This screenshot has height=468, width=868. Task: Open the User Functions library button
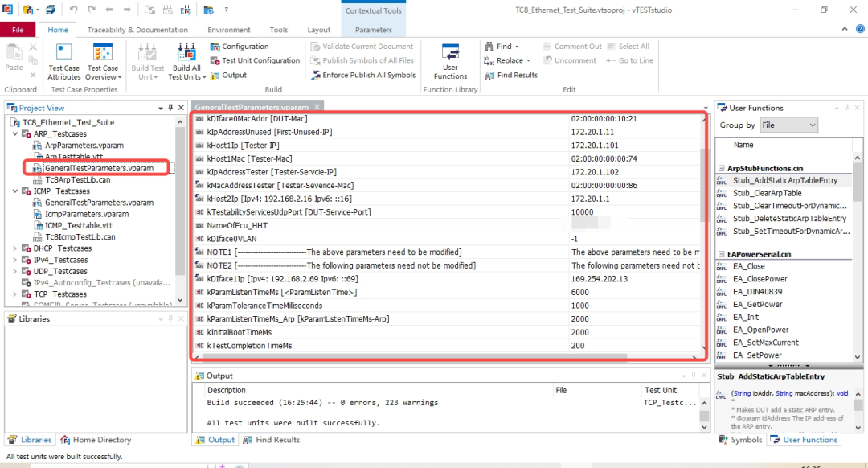pos(450,62)
